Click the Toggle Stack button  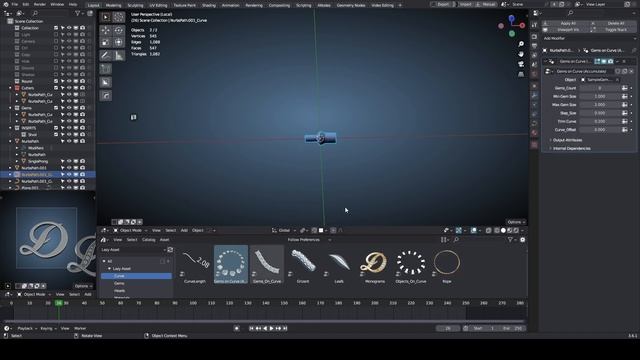pyautogui.click(x=613, y=30)
